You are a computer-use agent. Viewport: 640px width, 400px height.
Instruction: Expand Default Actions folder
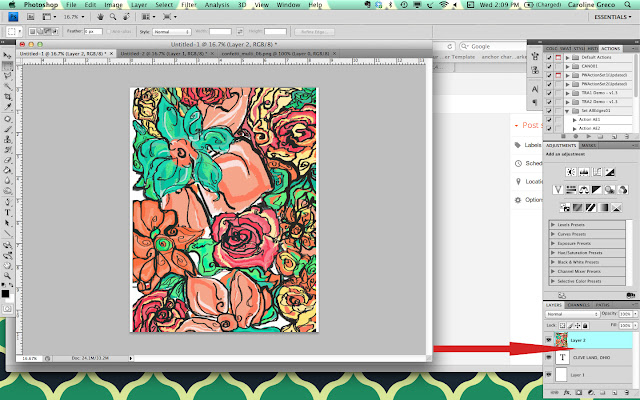pos(567,58)
